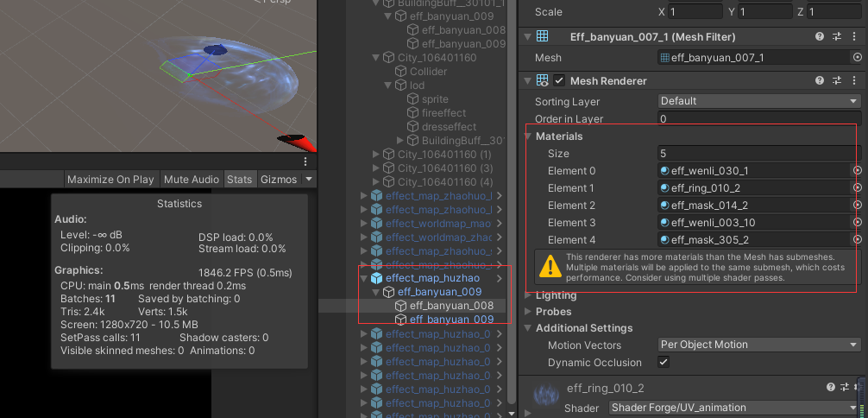Expand the Lighting section
Viewport: 868px width, 418px height.
coord(556,295)
